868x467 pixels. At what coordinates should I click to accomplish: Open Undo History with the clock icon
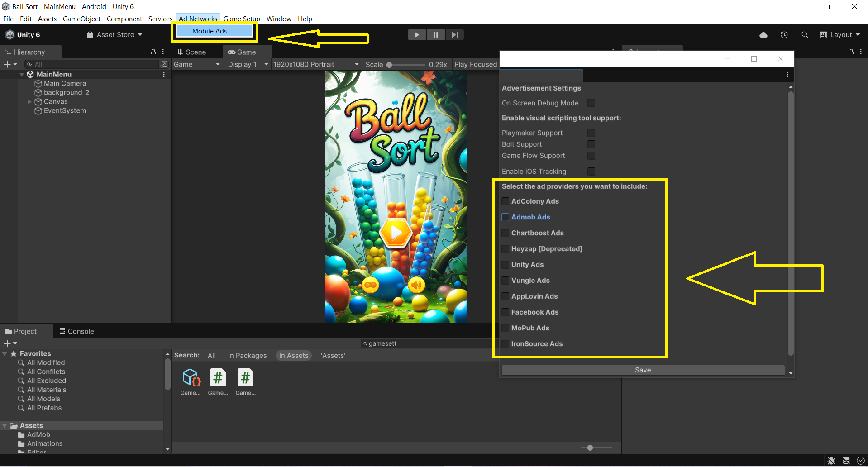pyautogui.click(x=784, y=34)
